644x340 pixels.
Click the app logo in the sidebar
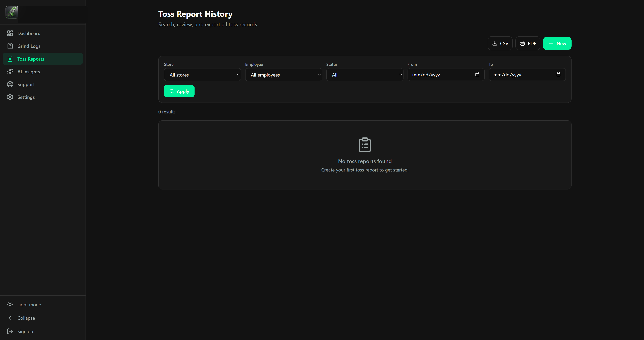coord(12,12)
